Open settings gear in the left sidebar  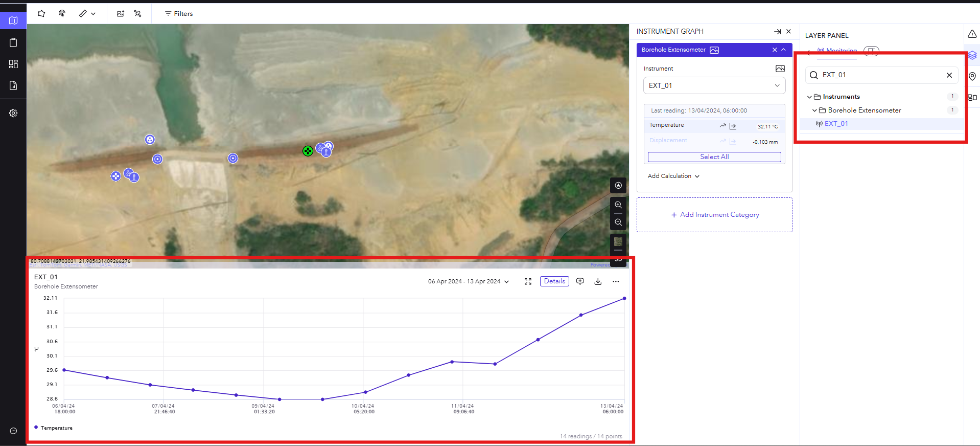point(13,113)
